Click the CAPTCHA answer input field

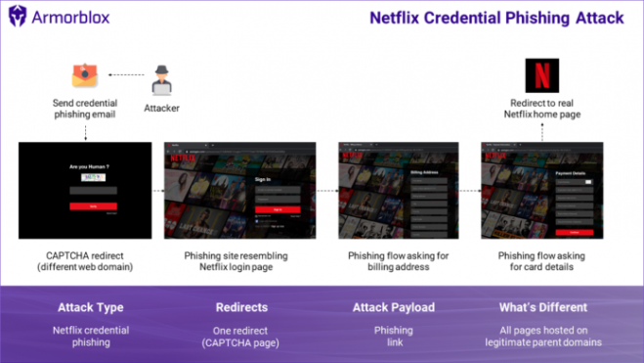(93, 191)
